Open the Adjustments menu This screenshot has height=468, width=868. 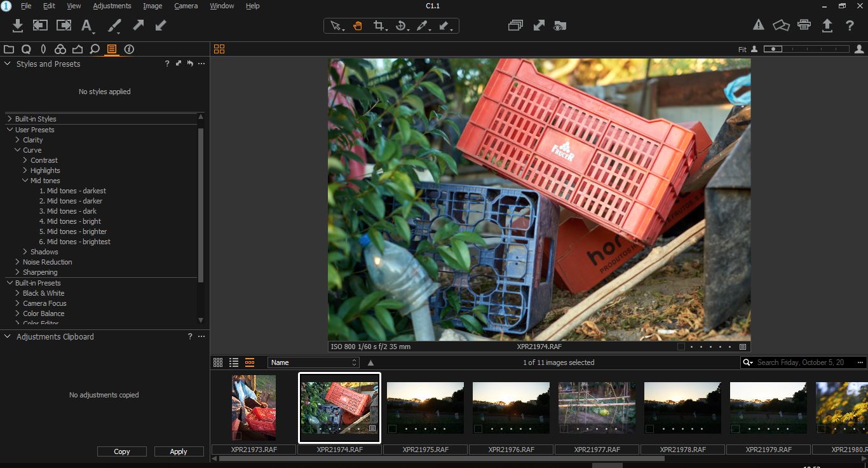coord(112,6)
